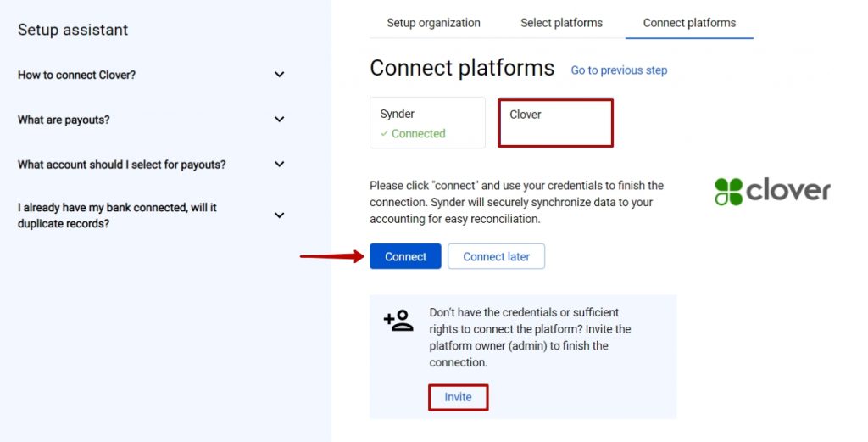
Task: Click the Invite link
Action: [x=458, y=397]
